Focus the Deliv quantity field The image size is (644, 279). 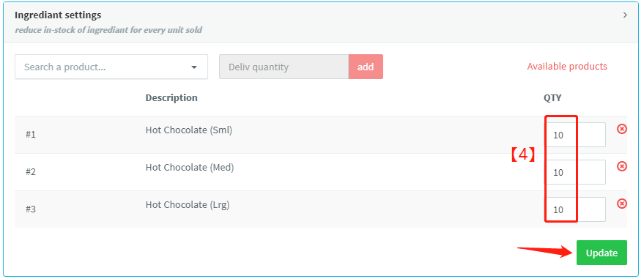[284, 67]
